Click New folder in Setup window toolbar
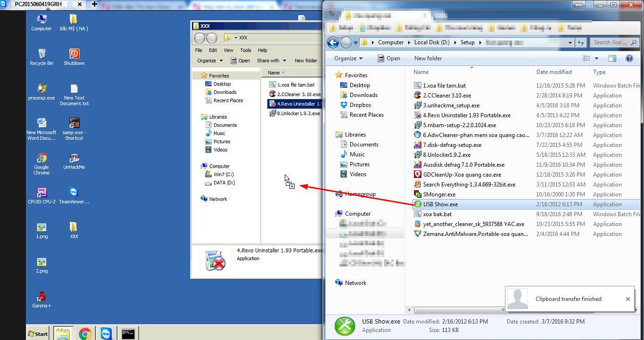The image size is (644, 340). point(428,58)
